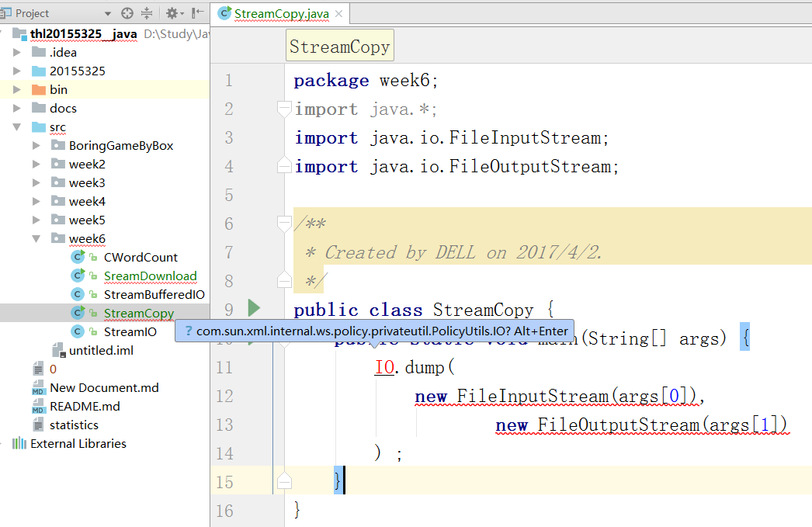Expand the week5 package
This screenshot has width=812, height=527.
click(36, 220)
